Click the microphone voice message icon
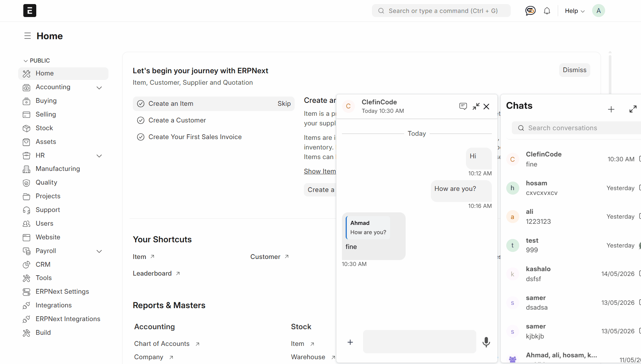 click(486, 342)
